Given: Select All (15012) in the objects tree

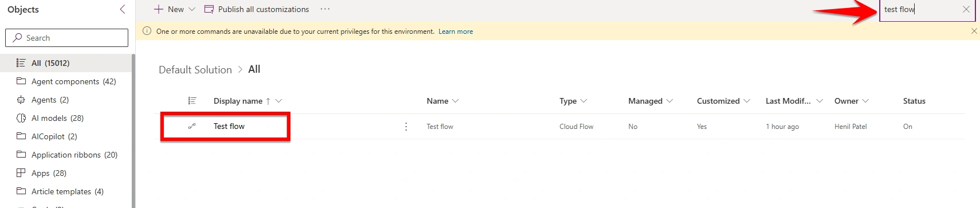Looking at the screenshot, I should [66, 63].
